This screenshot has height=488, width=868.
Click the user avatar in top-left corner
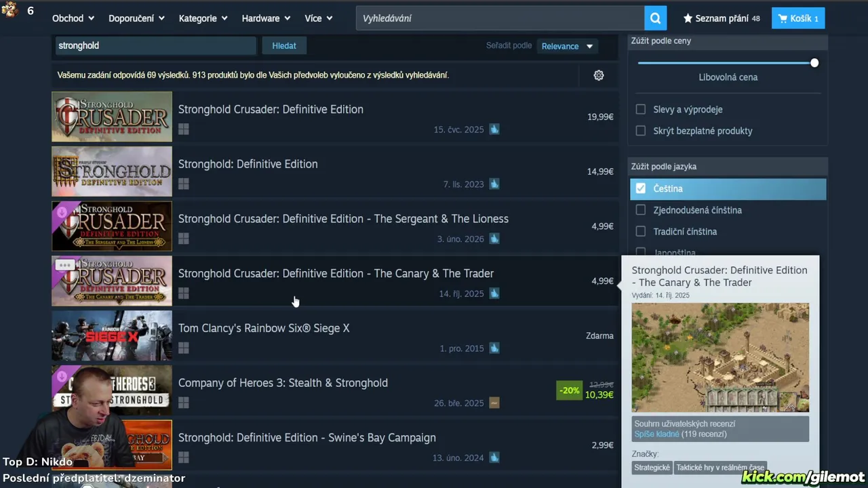[x=9, y=10]
